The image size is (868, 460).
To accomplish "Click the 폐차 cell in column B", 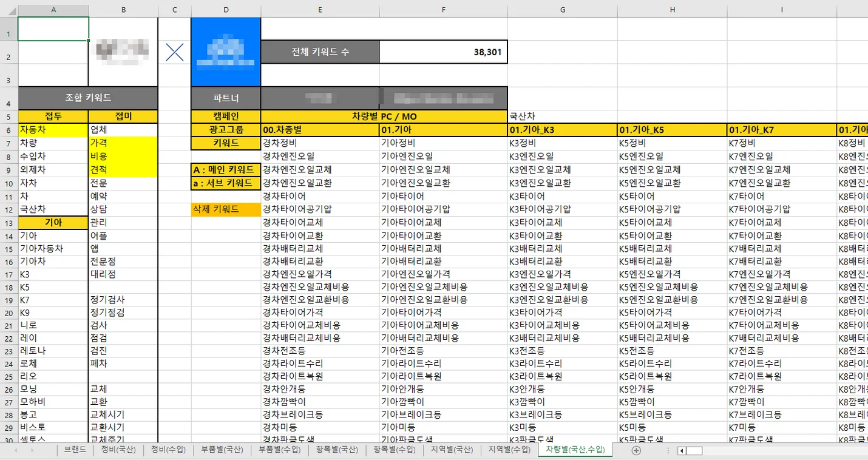I will pos(123,364).
